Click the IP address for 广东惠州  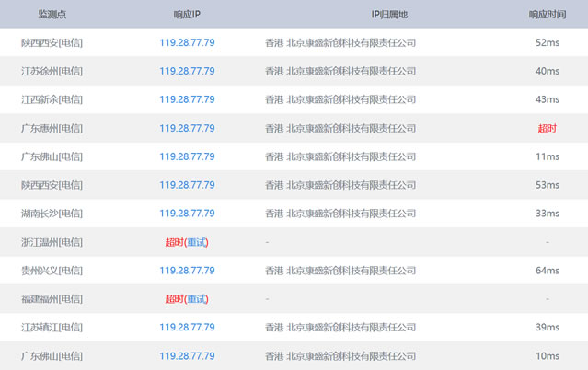187,128
